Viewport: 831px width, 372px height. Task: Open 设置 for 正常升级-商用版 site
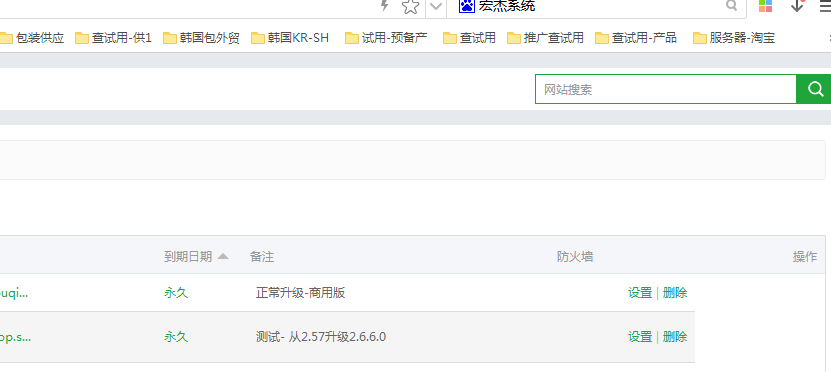click(x=640, y=293)
